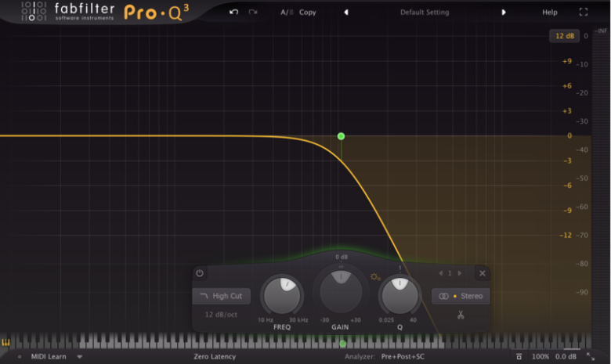Screen dimensions: 611x364
Task: Click the 0.0 dB output gain value
Action: [566, 357]
